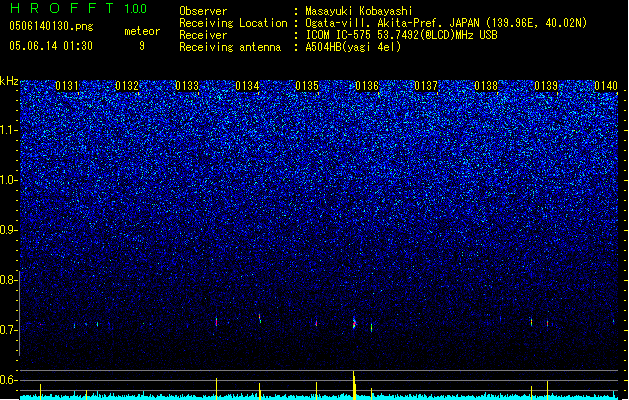Click the Receiving Location label
629x400 pixels.
233,23
